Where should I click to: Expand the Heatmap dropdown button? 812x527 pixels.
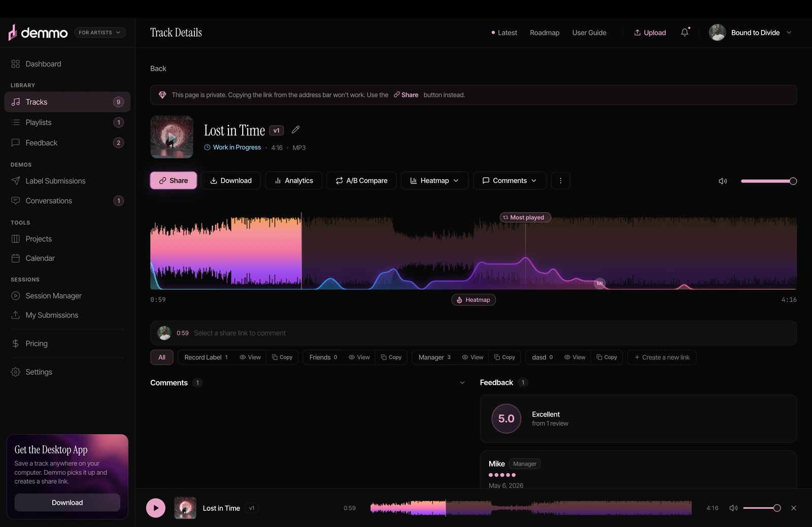coord(434,181)
